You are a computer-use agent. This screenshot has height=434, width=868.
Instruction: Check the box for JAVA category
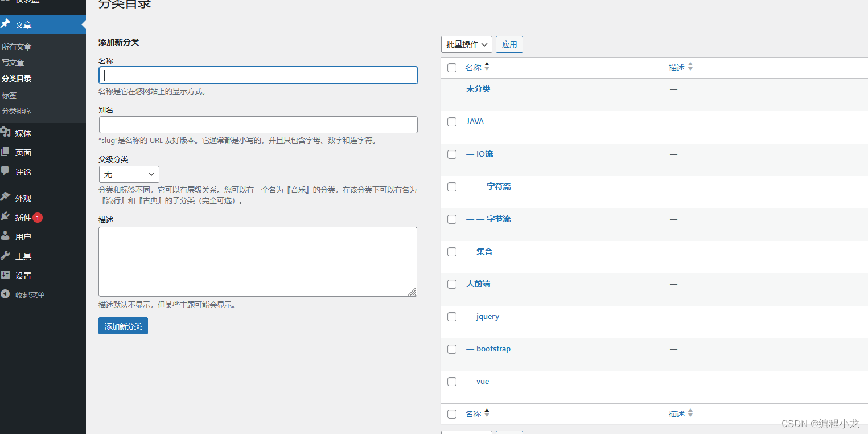pos(452,122)
